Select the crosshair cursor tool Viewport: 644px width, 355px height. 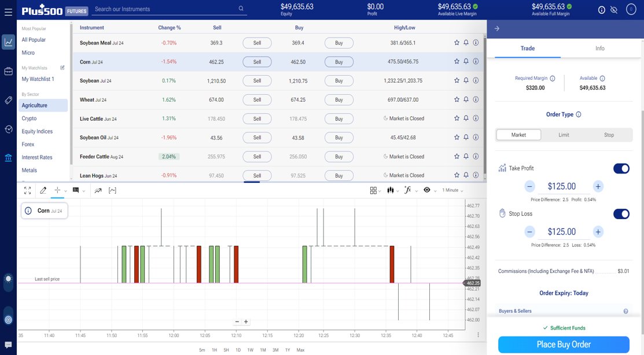coord(58,190)
